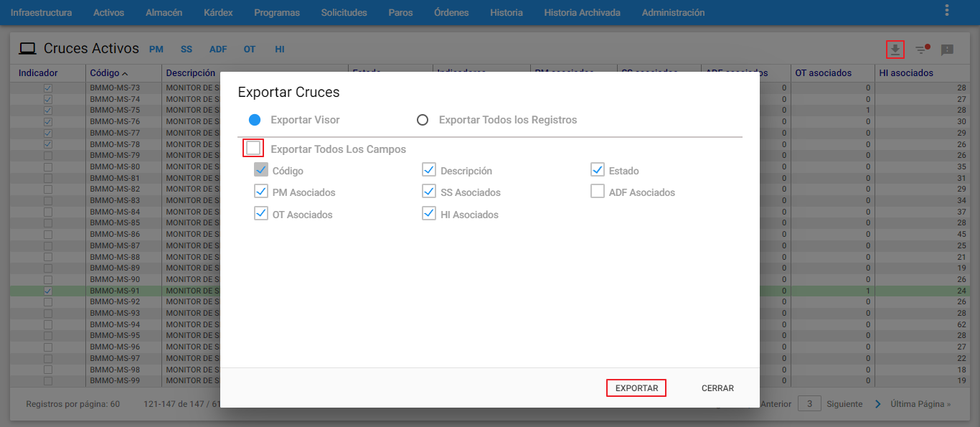Sort by the Código column header

(109, 73)
